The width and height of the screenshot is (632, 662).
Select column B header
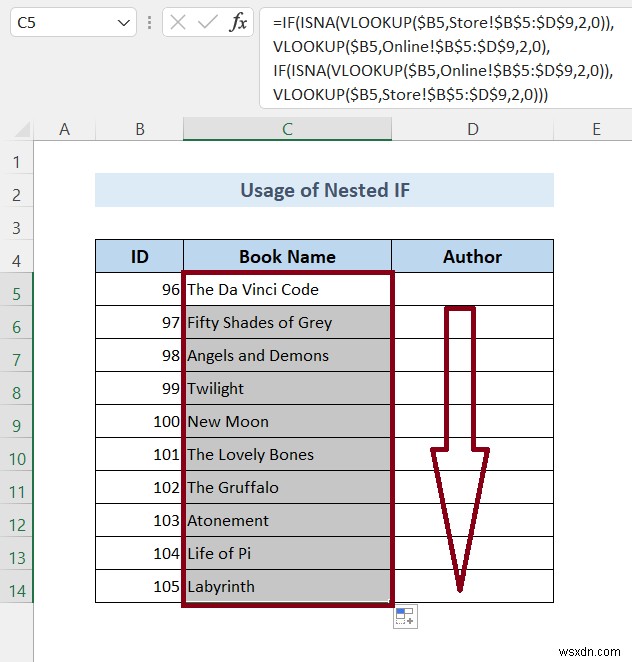[140, 129]
